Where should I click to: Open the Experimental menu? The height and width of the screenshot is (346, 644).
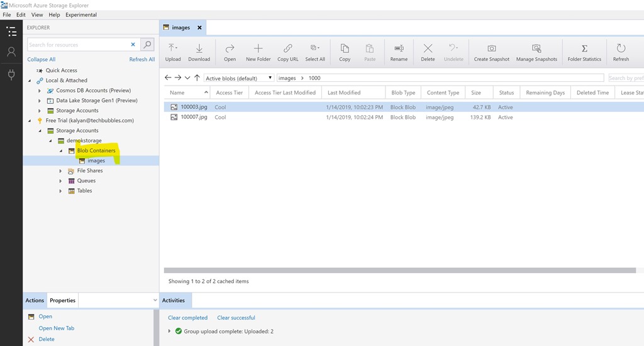[x=81, y=15]
